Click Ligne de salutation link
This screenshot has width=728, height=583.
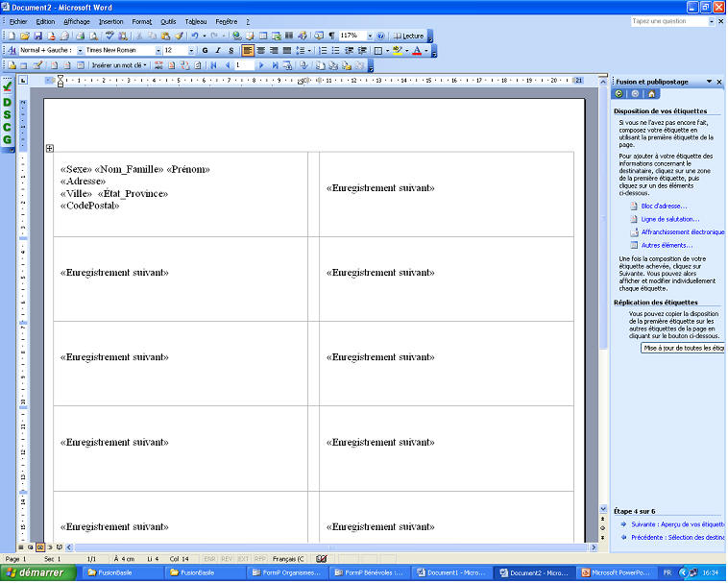[x=670, y=219]
